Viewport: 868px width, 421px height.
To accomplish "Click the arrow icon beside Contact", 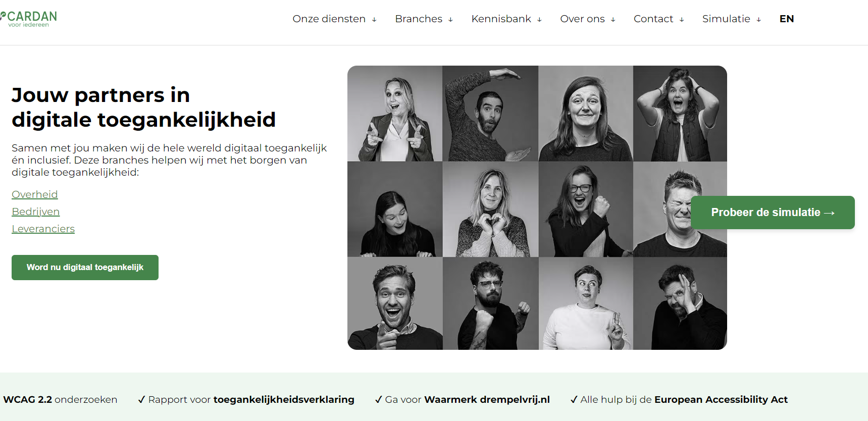I will coord(682,20).
